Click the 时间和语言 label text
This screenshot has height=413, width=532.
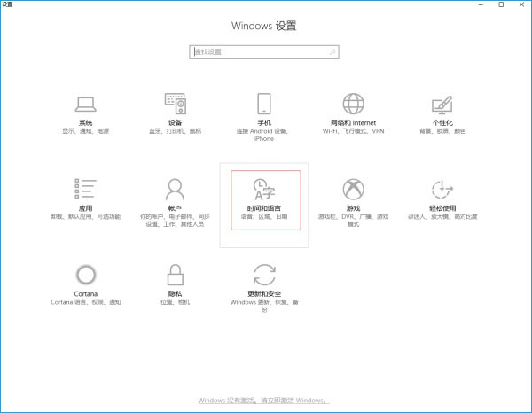click(264, 208)
